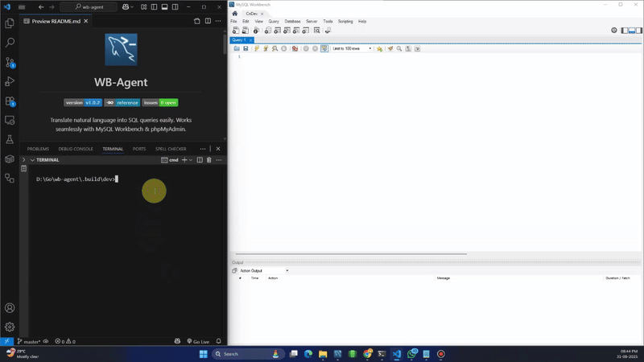Open the File menu in MySQL Workbench
The image size is (644, 362).
233,22
